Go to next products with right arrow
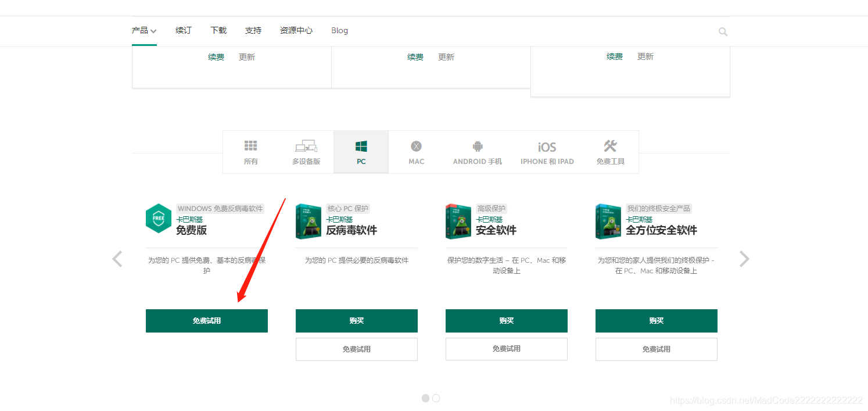 pyautogui.click(x=744, y=259)
